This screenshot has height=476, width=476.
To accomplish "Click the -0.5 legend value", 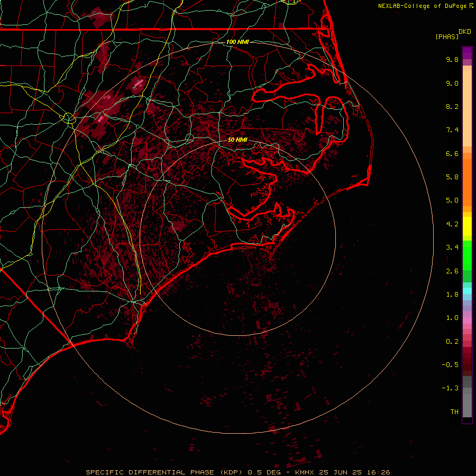I will (x=450, y=365).
